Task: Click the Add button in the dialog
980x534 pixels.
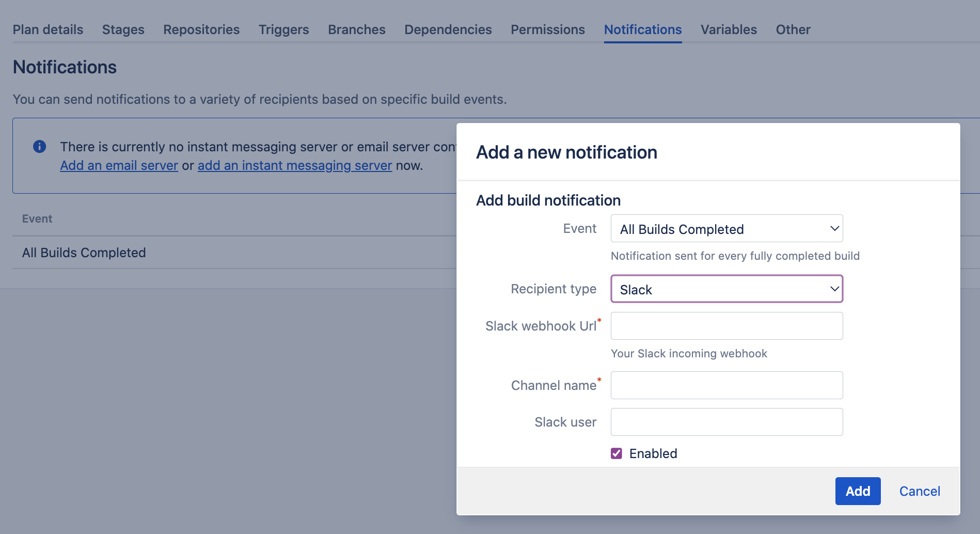Action: [x=858, y=491]
